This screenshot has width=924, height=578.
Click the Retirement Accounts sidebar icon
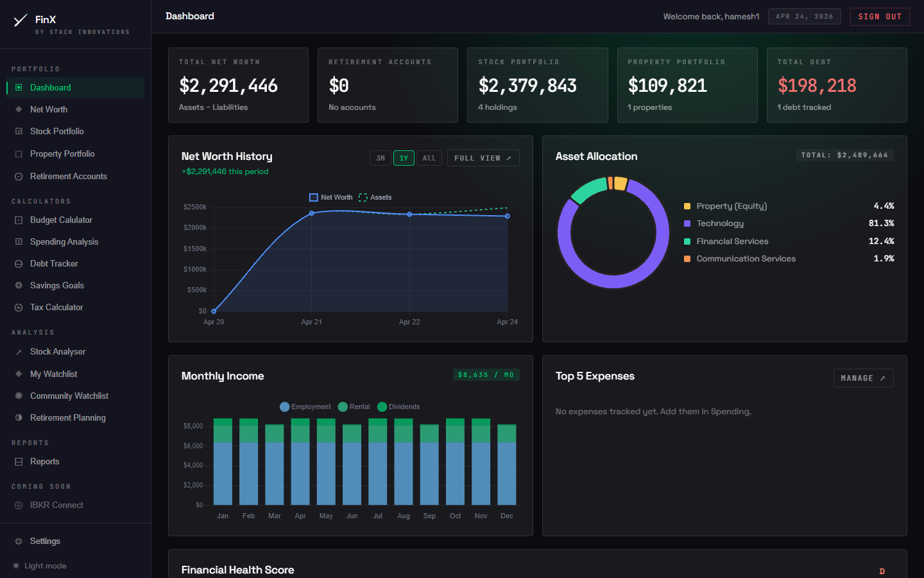pos(19,176)
